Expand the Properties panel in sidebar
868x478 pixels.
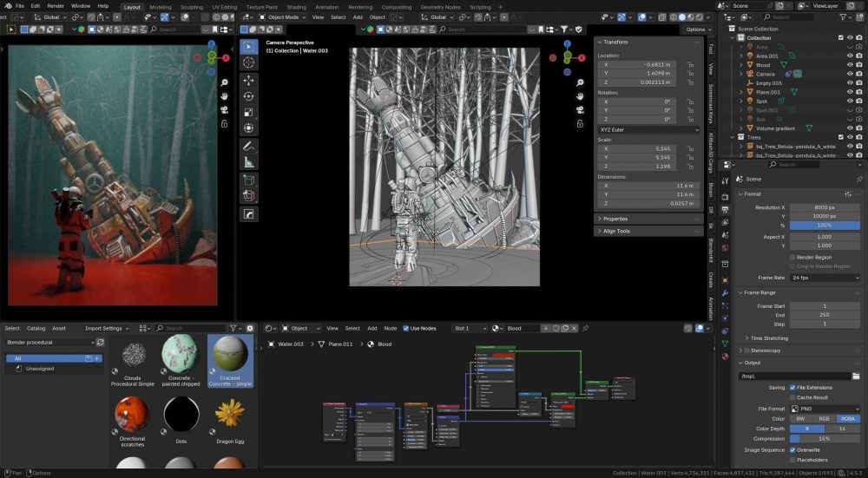615,219
